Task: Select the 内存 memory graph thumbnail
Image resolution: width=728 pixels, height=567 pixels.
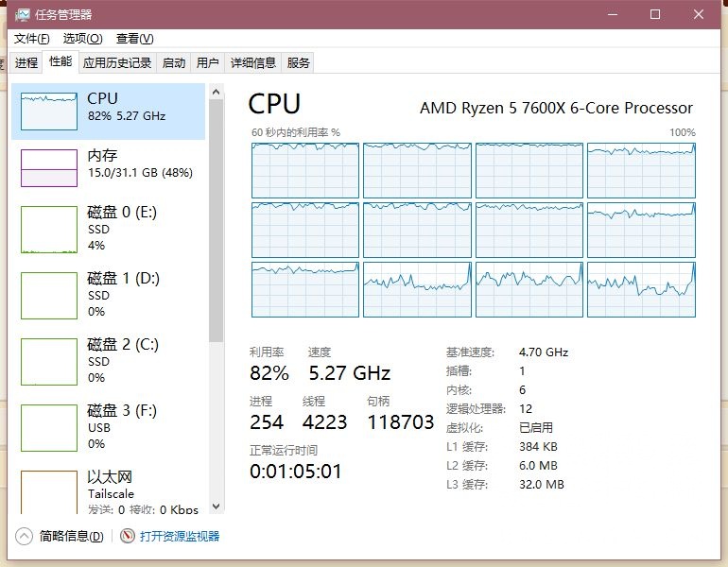Action: (49, 168)
